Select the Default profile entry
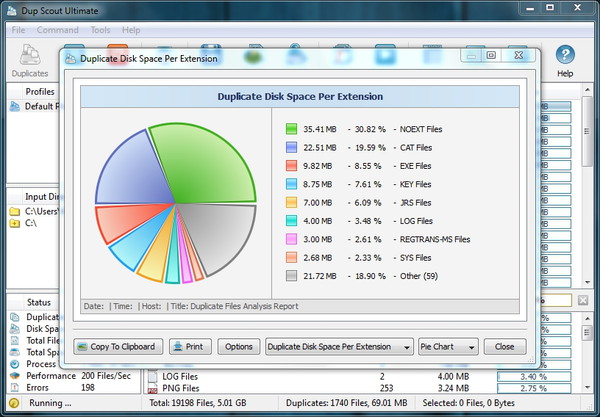The height and width of the screenshot is (417, 600). (x=38, y=107)
